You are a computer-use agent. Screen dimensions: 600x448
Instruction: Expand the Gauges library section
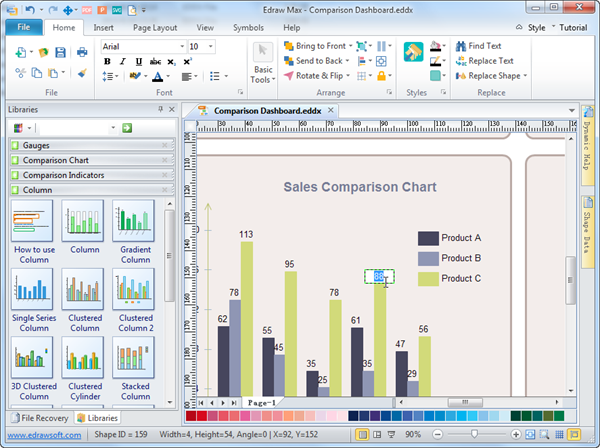pyautogui.click(x=88, y=146)
